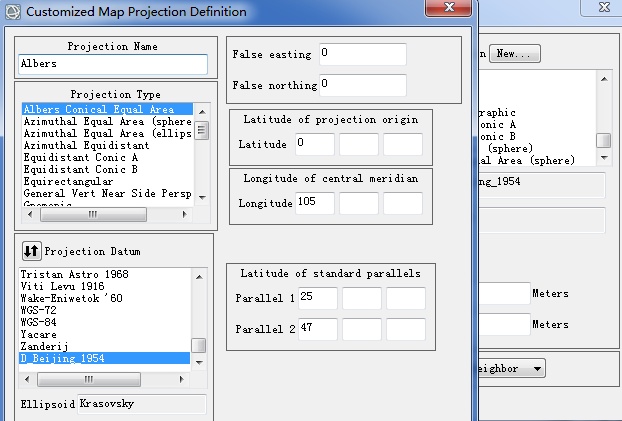Select Azimuthal Equal Area (ellips projection type

(107, 133)
